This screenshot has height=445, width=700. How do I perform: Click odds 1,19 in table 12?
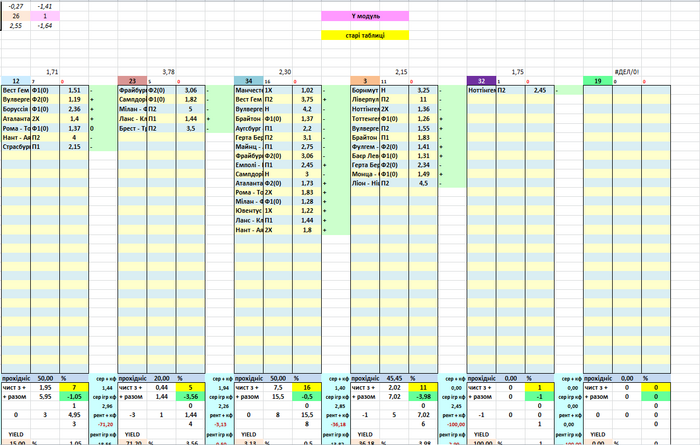(74, 100)
